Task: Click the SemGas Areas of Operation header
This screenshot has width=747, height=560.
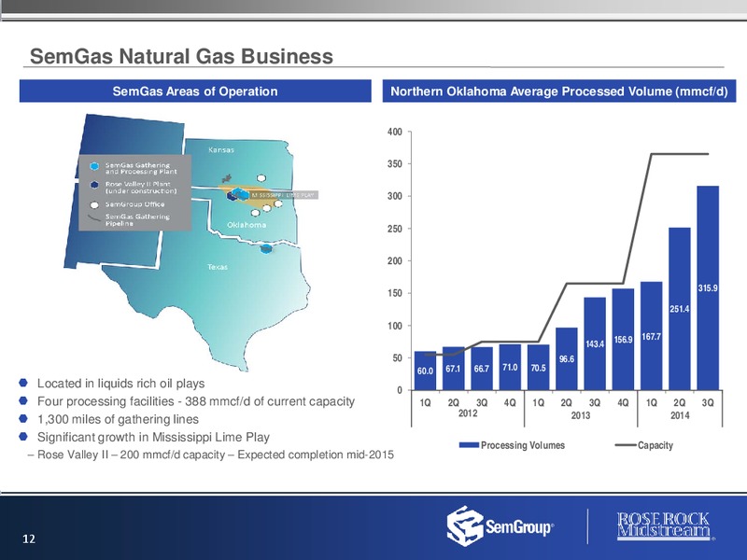Action: 195,91
